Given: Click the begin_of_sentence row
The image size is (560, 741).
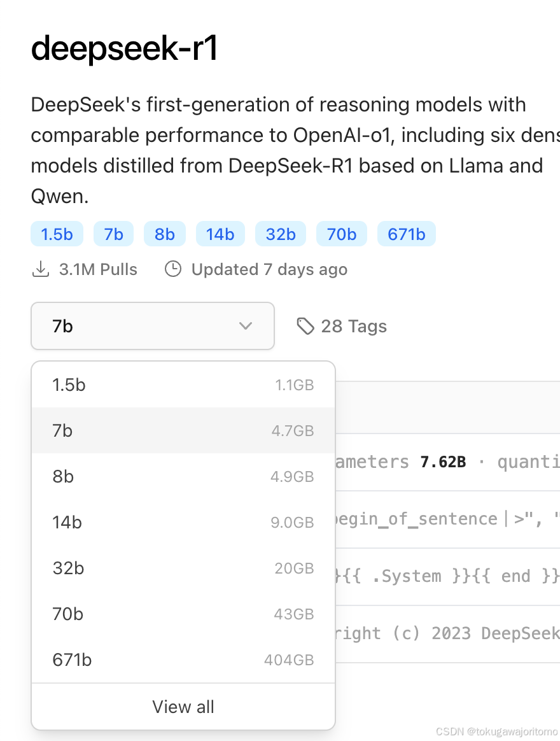Looking at the screenshot, I should [x=447, y=519].
